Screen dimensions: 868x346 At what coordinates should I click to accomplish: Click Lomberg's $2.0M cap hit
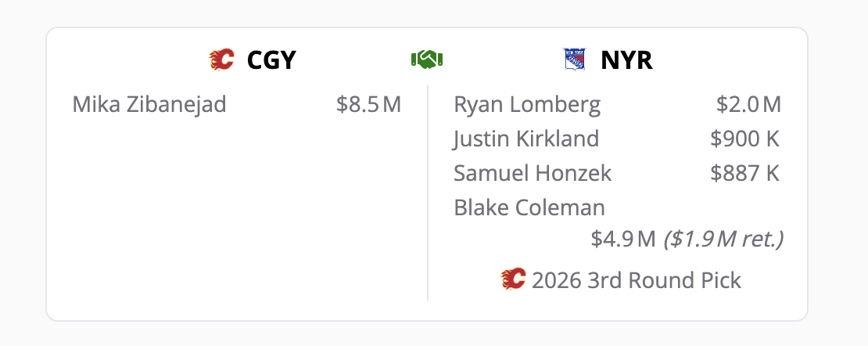tap(748, 104)
